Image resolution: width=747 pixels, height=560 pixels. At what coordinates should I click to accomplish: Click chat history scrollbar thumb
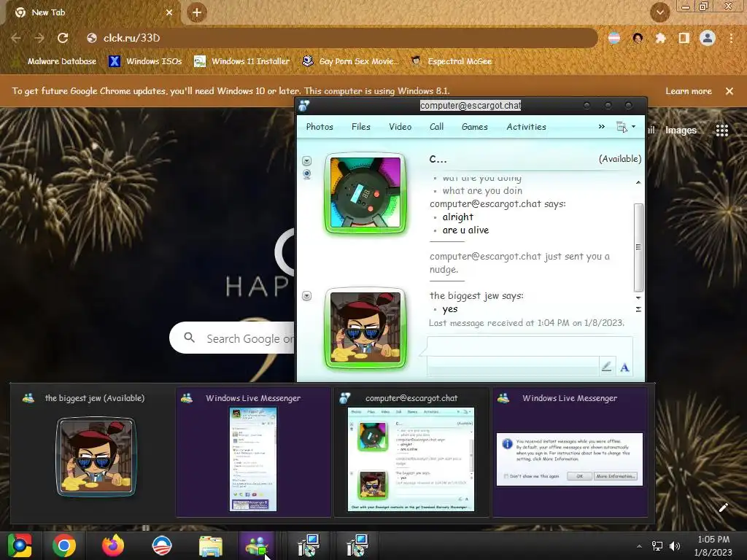[638, 246]
